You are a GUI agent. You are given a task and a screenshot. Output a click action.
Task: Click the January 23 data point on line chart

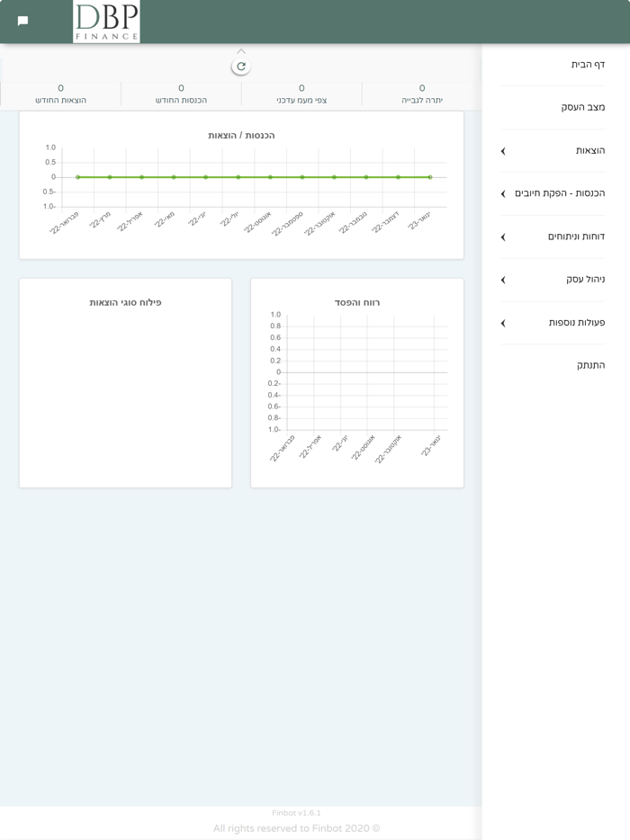430,177
